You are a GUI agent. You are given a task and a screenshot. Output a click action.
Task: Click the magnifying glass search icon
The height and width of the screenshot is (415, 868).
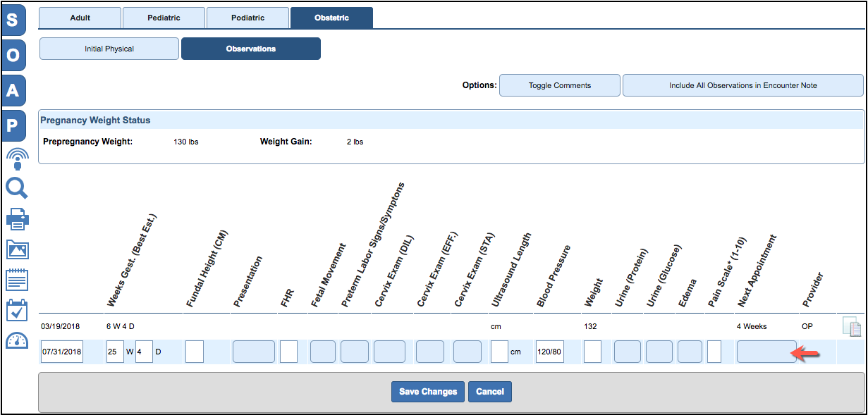coord(16,189)
